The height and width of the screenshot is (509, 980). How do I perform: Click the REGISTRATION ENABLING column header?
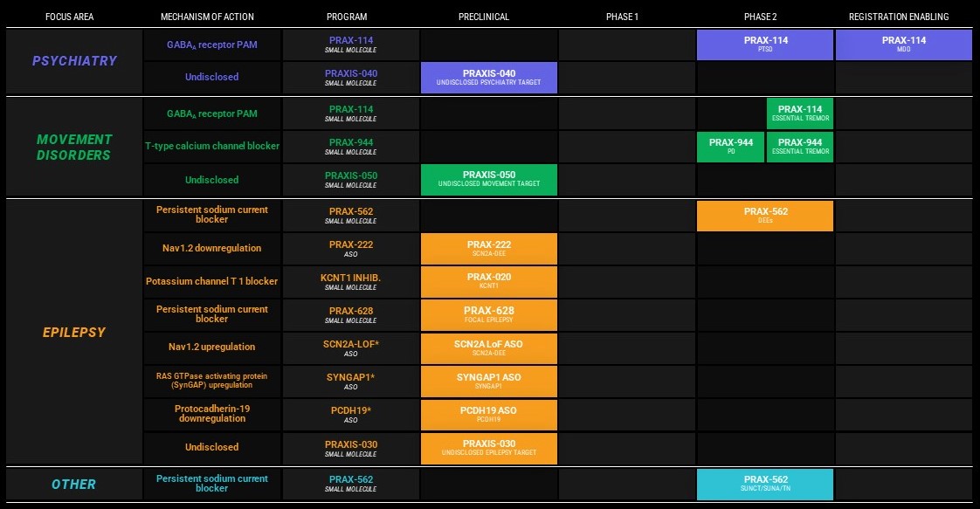point(899,17)
